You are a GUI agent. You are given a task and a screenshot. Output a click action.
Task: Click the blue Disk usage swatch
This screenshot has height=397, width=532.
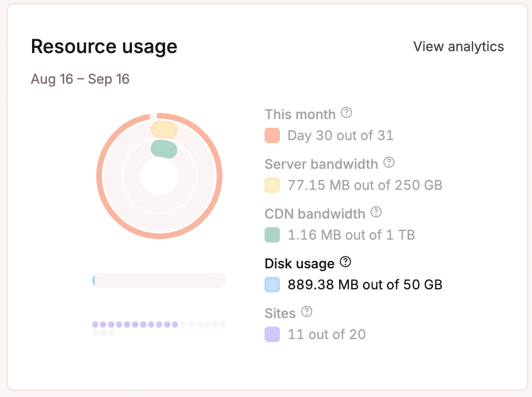(x=272, y=285)
